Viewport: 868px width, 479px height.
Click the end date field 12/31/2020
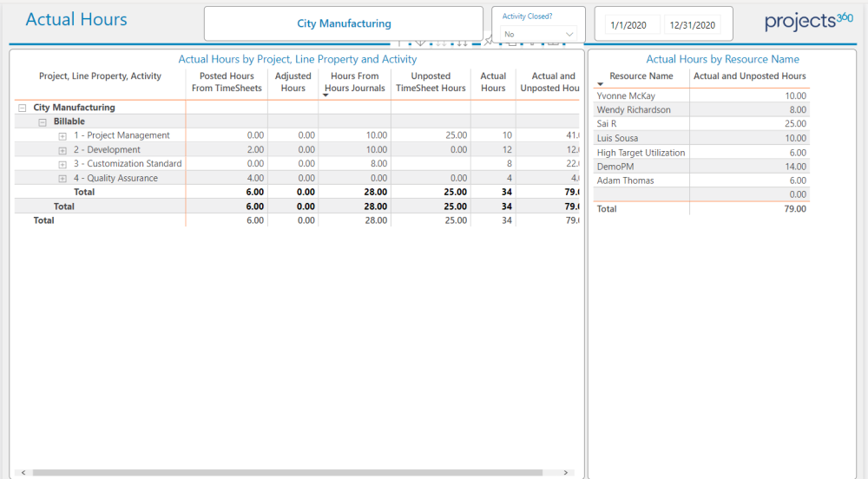click(x=692, y=25)
